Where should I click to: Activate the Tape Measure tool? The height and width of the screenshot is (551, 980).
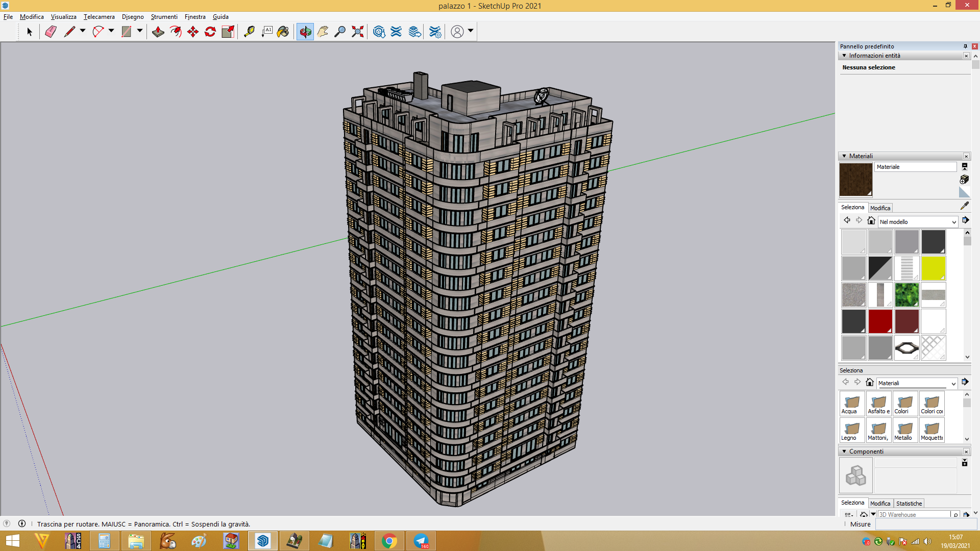click(249, 32)
